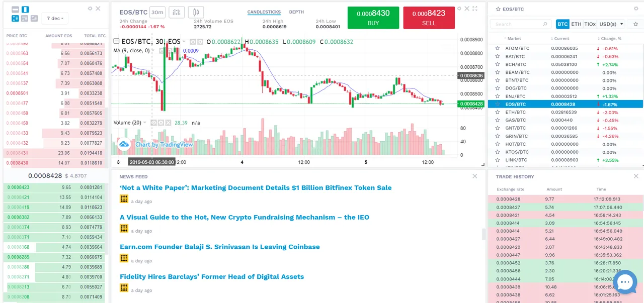Select buy order at price 0.0008423

[56, 187]
